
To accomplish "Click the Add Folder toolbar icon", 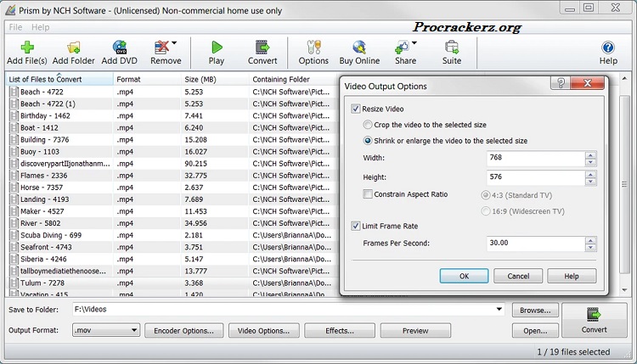I will click(74, 48).
